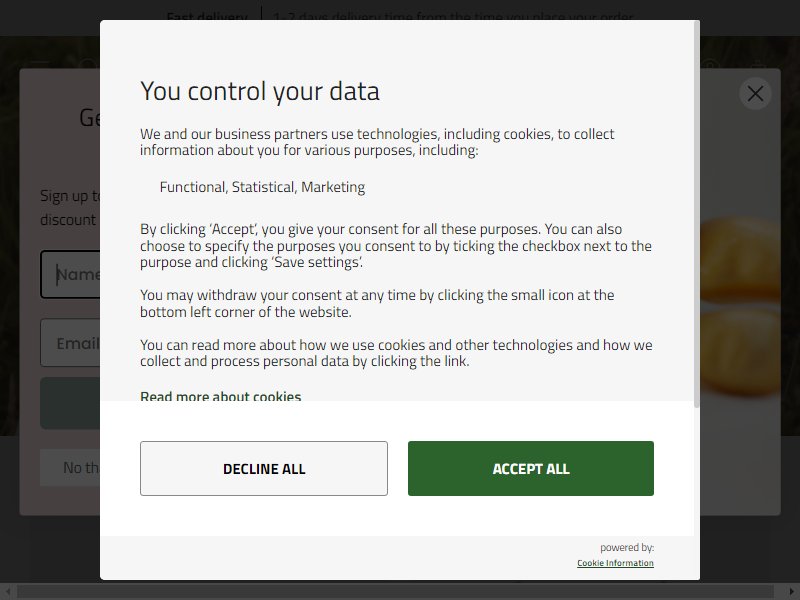Screen dimensions: 800x600
Task: Click the partially hidden No thanks button
Action: 70,467
